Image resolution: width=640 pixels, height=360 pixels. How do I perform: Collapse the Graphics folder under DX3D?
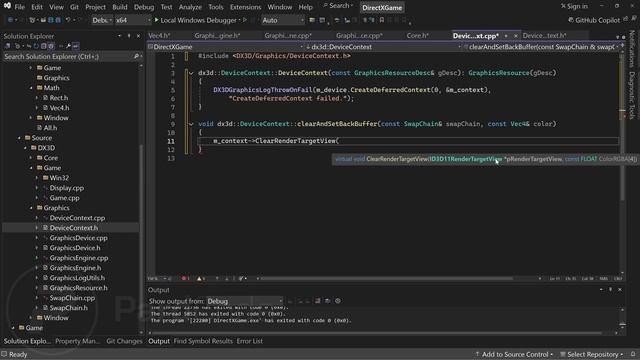(x=31, y=208)
